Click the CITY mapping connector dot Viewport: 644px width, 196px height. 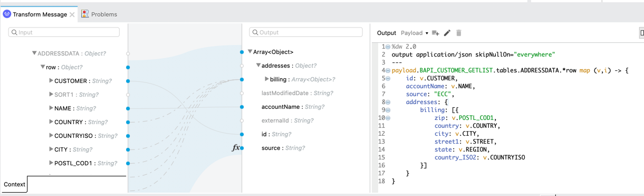[128, 150]
